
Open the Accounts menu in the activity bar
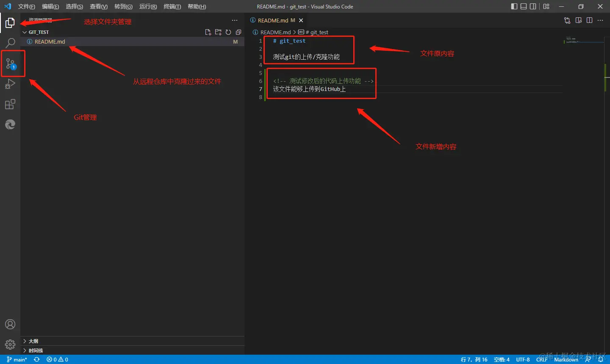10,324
